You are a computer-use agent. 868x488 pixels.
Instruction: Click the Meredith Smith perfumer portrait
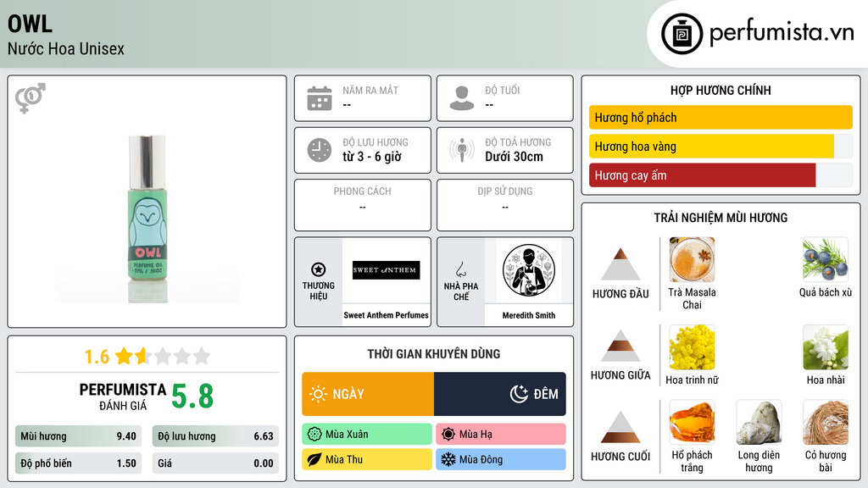[x=529, y=270]
